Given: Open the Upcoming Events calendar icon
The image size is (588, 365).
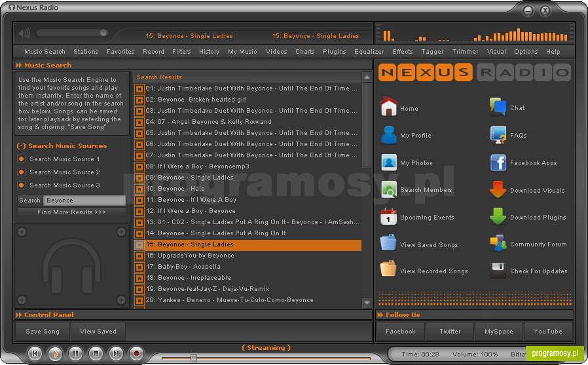Looking at the screenshot, I should point(388,217).
